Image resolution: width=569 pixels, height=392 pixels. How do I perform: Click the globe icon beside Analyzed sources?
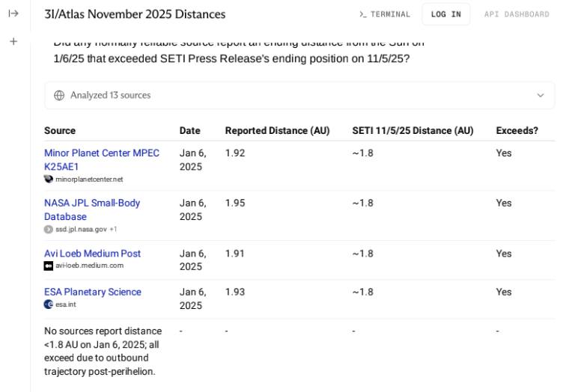59,95
